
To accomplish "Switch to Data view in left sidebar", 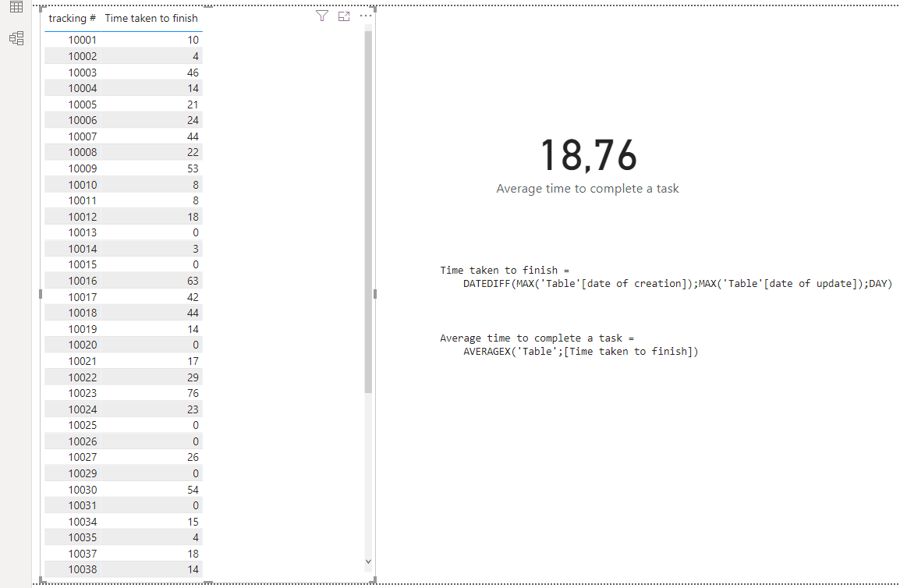I will 16,7.
